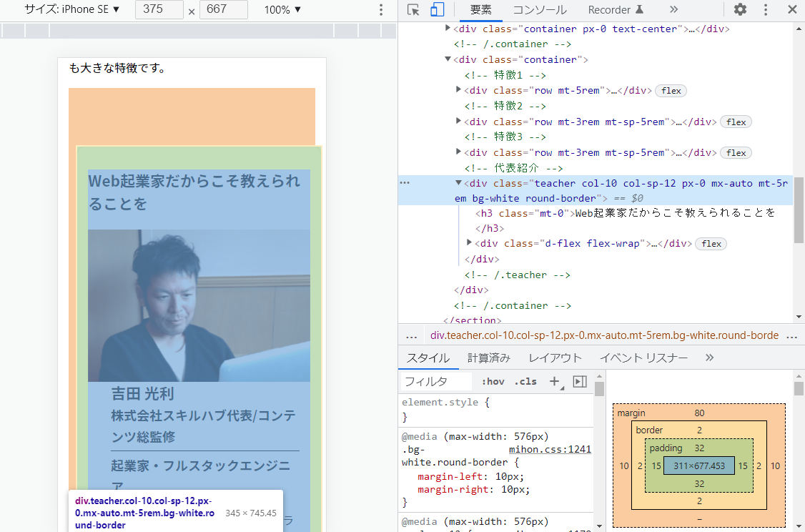Collapse the teacher div node
Viewport: 805px width, 532px height.
(458, 183)
